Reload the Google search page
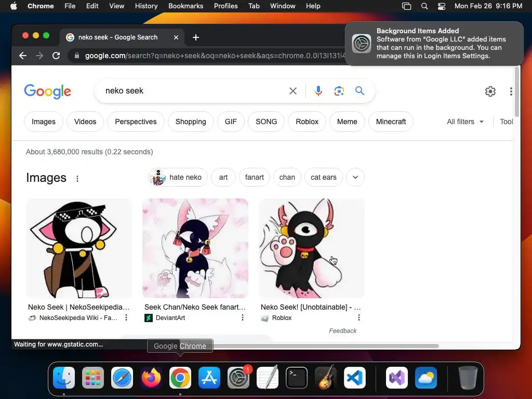Image resolution: width=532 pixels, height=399 pixels. [x=56, y=56]
